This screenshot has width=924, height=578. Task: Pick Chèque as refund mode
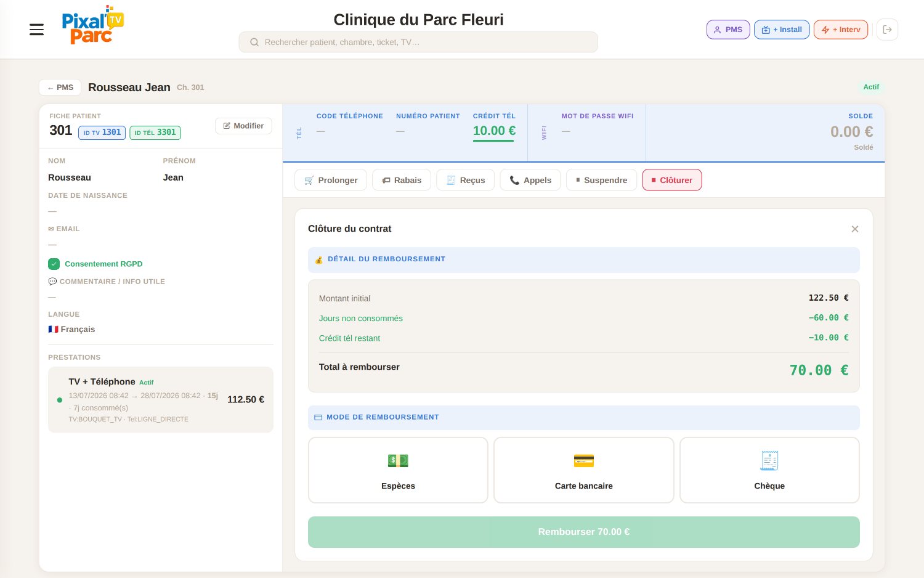click(x=769, y=470)
